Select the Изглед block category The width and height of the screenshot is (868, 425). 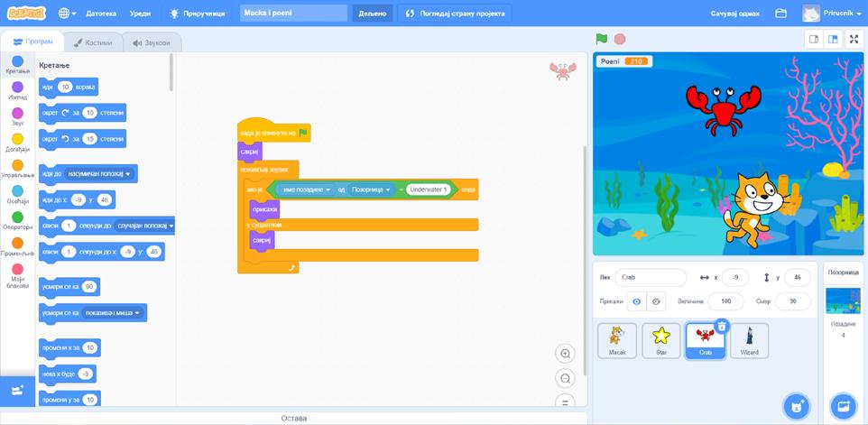point(18,91)
